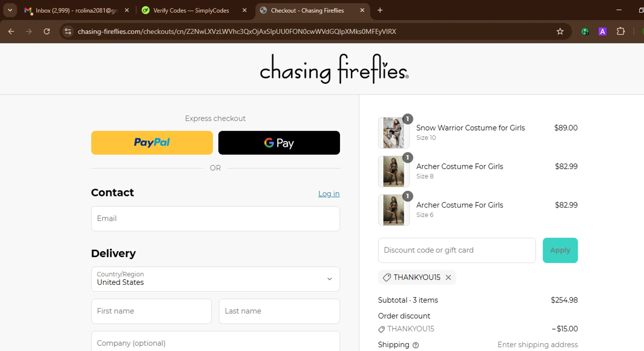View site information icon in address bar
The height and width of the screenshot is (351, 644).
(x=68, y=31)
